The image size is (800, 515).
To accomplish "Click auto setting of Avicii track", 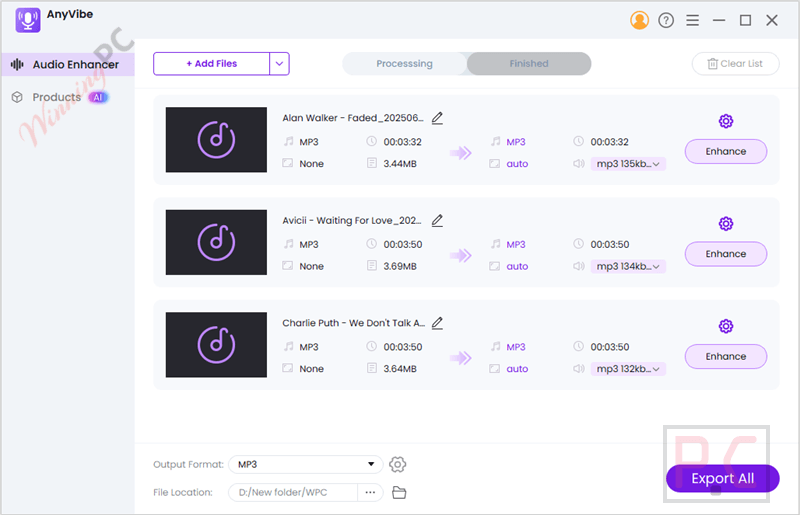I will [x=517, y=266].
